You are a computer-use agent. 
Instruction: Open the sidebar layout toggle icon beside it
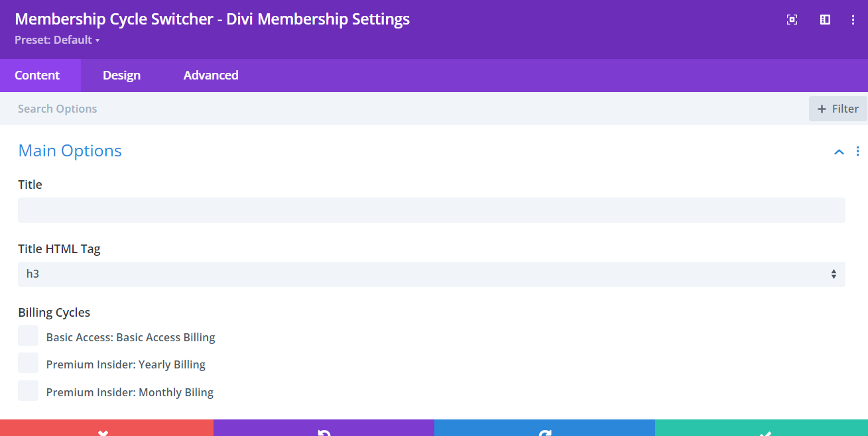pyautogui.click(x=824, y=19)
